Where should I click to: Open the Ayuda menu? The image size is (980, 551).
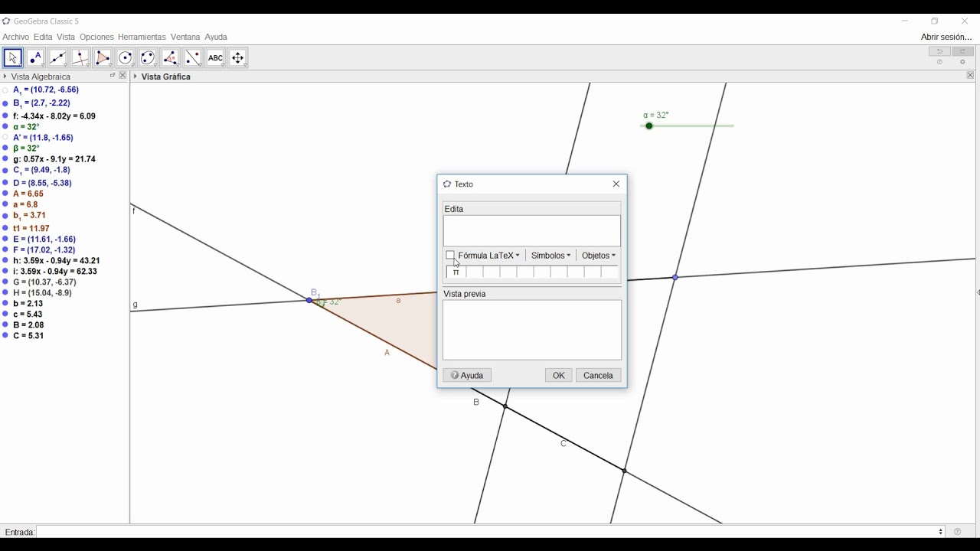(216, 37)
